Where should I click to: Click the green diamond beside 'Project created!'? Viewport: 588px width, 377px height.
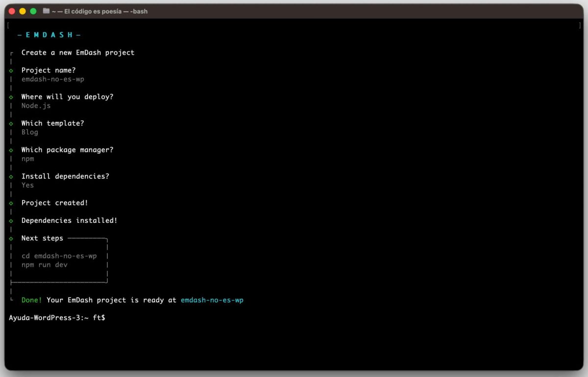tap(11, 203)
